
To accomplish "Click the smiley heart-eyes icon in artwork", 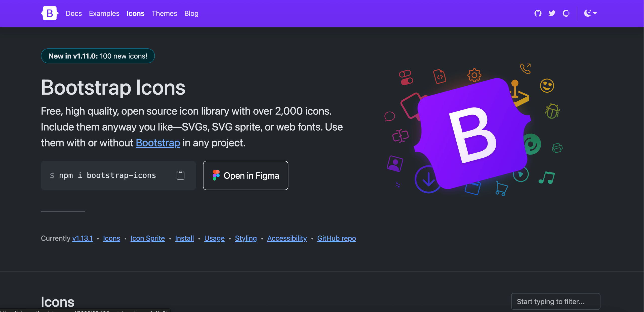I will 547,86.
